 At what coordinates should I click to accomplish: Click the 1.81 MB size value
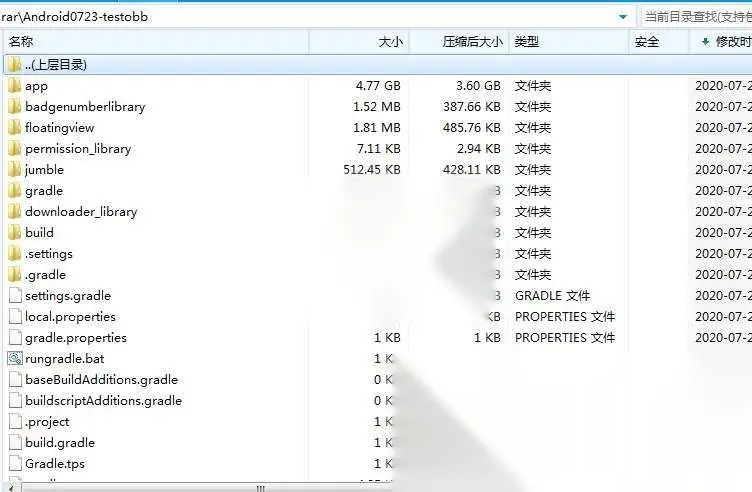pyautogui.click(x=377, y=128)
